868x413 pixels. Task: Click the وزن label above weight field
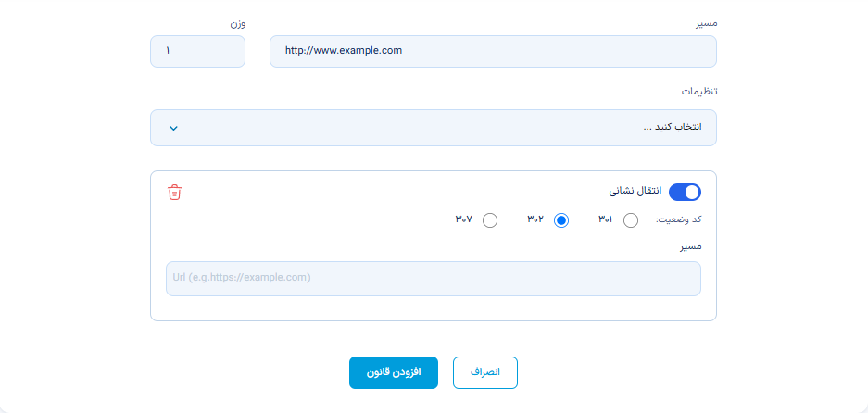coord(238,24)
